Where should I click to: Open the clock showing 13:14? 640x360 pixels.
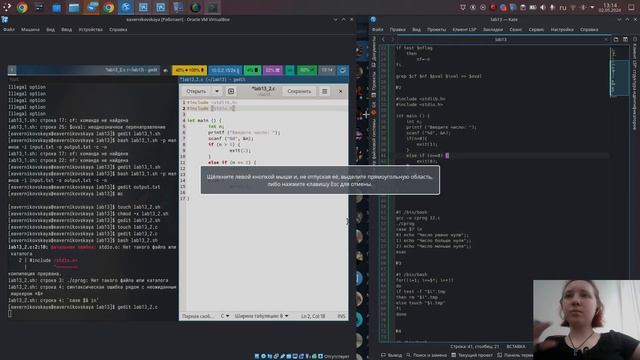click(610, 7)
